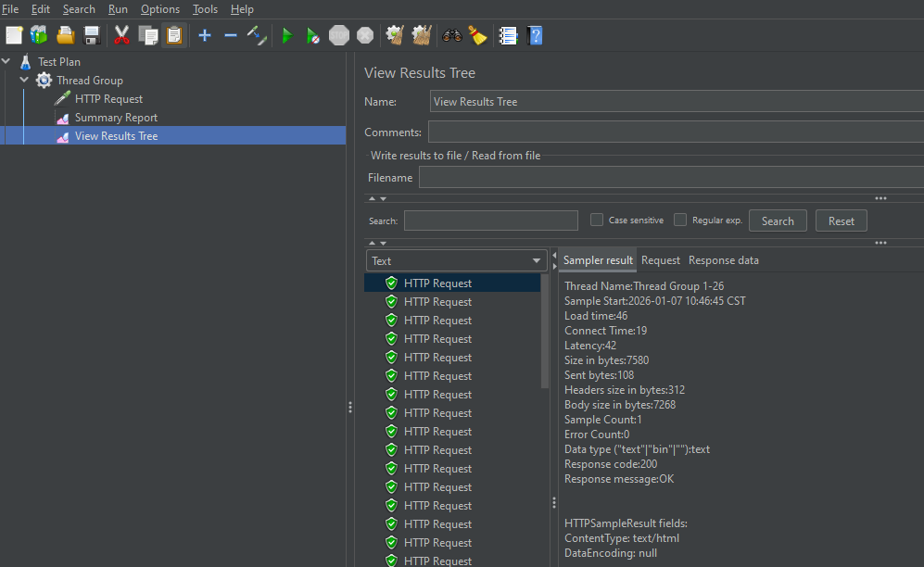Select Test Plan root node
The width and height of the screenshot is (924, 567).
point(59,62)
